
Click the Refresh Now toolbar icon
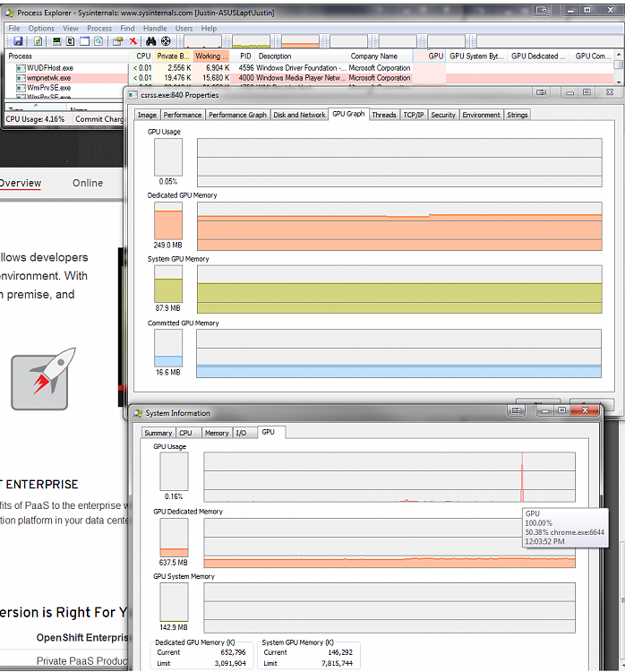[39, 40]
